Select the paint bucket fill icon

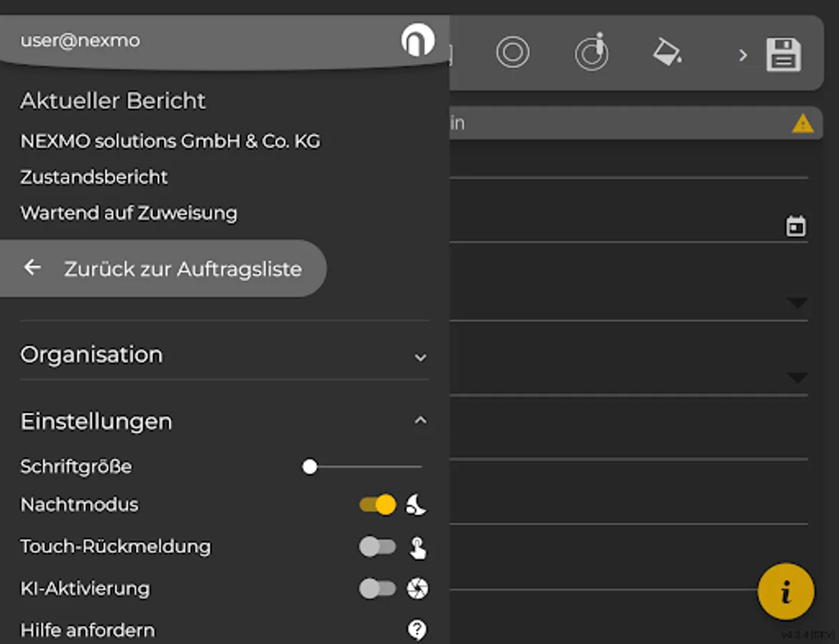click(x=667, y=52)
